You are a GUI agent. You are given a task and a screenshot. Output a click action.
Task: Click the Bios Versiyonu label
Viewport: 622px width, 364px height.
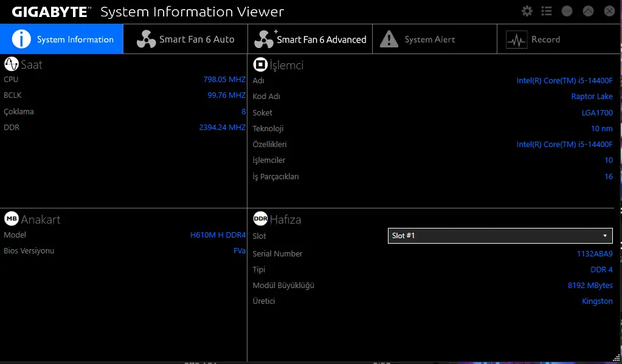(x=29, y=250)
